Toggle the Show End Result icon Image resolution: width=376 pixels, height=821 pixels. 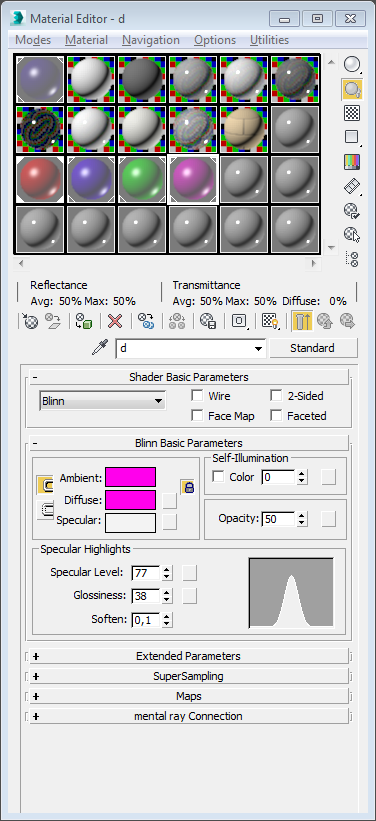click(x=302, y=321)
